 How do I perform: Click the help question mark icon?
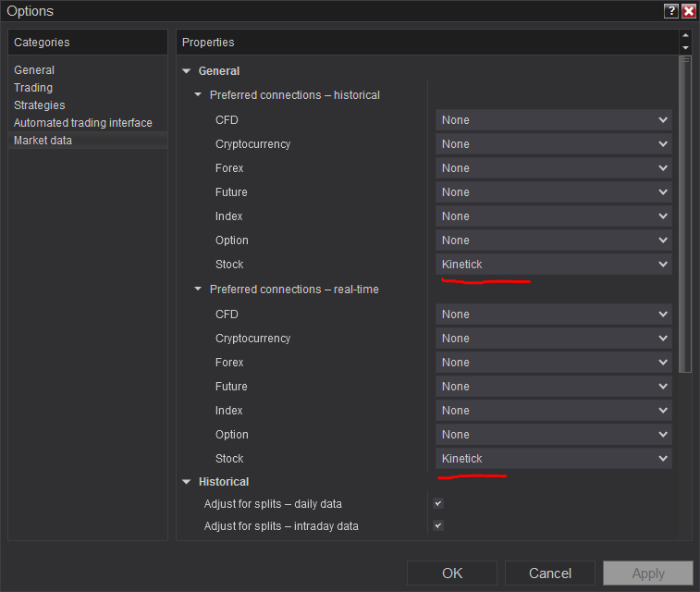671,11
